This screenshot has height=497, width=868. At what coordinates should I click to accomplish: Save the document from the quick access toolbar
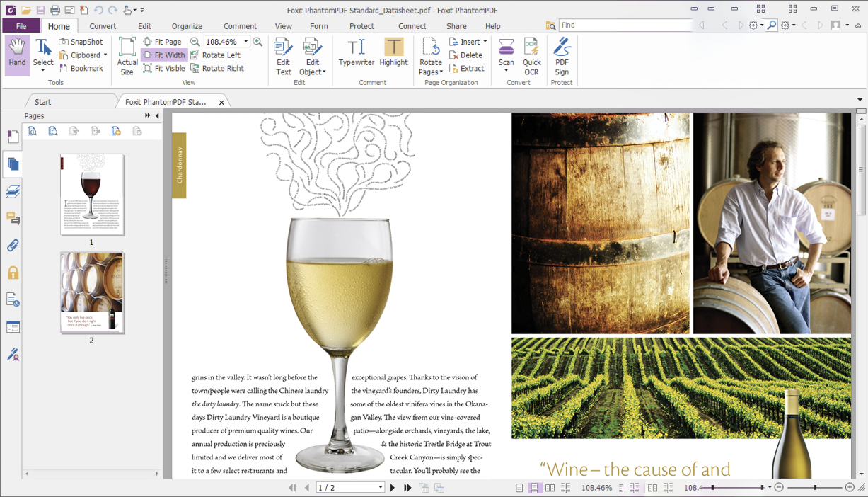[x=40, y=11]
